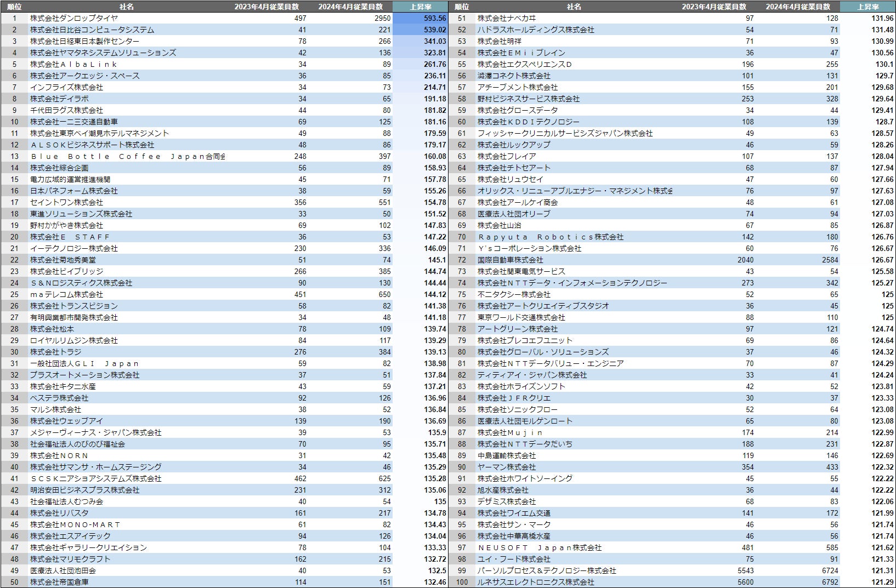Viewport: 896px width, 588px height.
Task: Click 有明興業都市開発株式会社
Action: coord(74,317)
